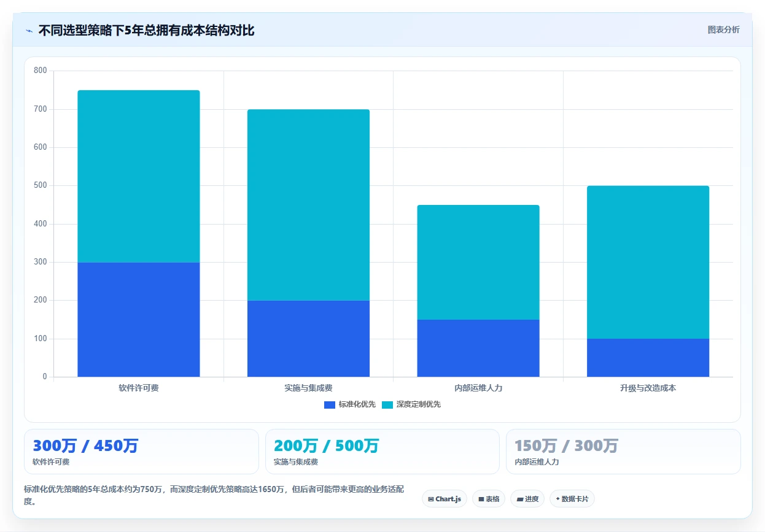Image resolution: width=765 pixels, height=532 pixels.
Task: Click the cyan 软件许可费 bar segment
Action: pyautogui.click(x=139, y=176)
